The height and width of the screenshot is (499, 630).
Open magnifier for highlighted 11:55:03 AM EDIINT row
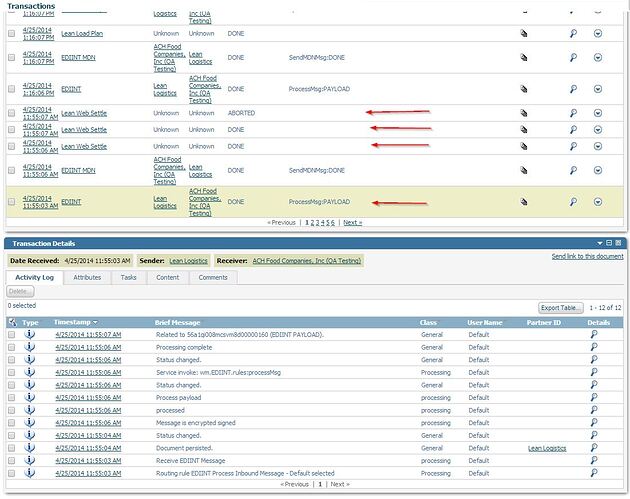click(x=573, y=202)
